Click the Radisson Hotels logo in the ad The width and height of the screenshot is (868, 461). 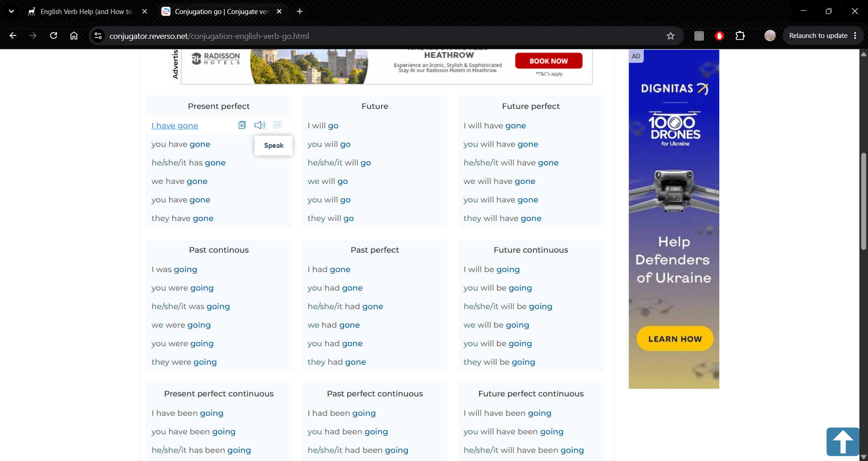(216, 58)
